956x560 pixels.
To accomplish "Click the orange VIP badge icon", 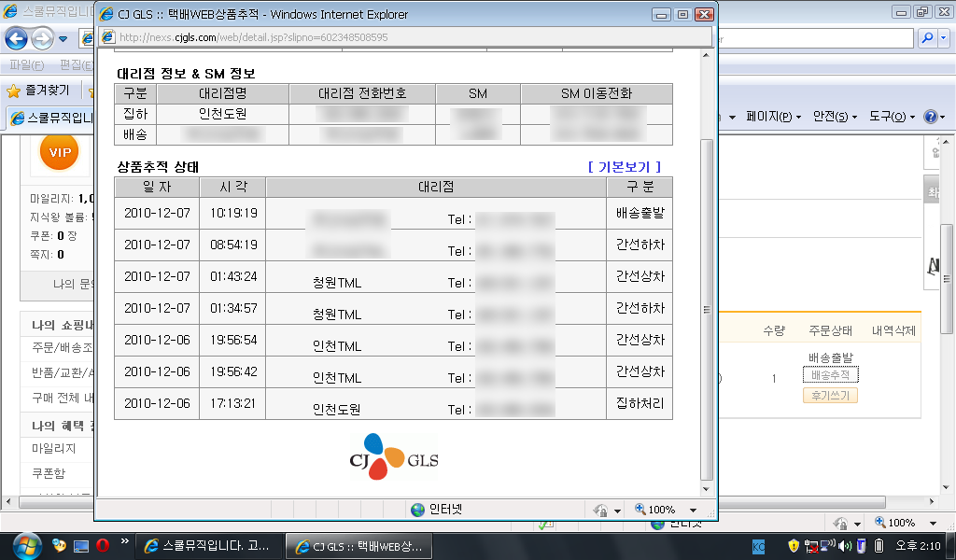I will 60,152.
